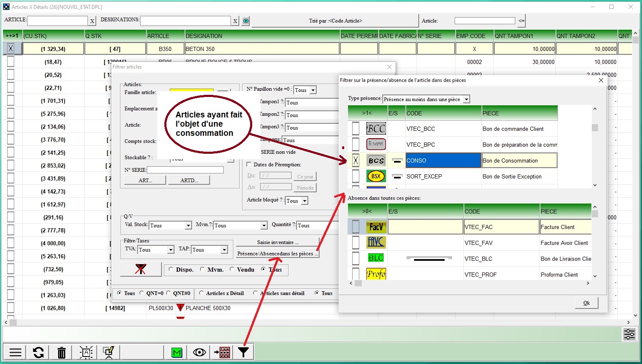Click the green BLC icon
642x364 pixels.
pos(376,258)
